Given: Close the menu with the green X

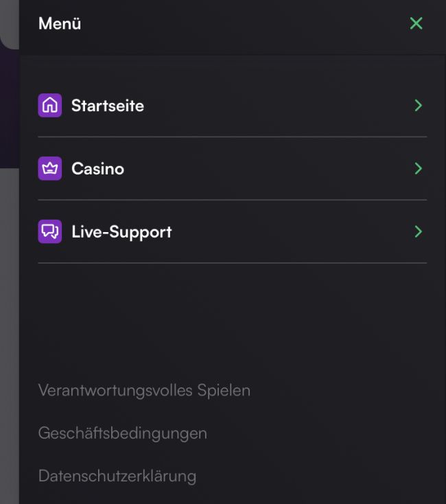Looking at the screenshot, I should pos(416,23).
